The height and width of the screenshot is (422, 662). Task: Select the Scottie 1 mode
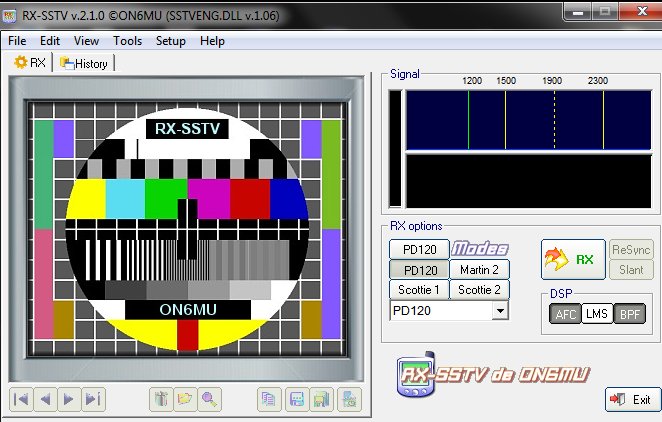point(419,290)
